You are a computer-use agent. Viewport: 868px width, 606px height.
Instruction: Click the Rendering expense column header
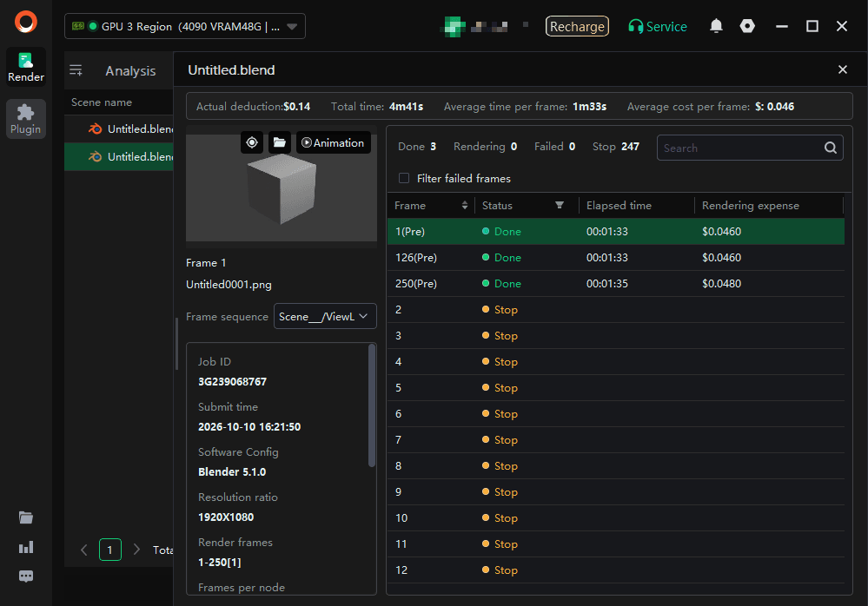point(751,206)
